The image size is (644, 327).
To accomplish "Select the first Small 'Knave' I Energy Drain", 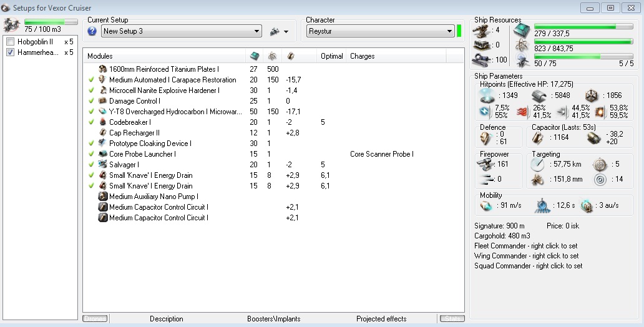I will [150, 175].
